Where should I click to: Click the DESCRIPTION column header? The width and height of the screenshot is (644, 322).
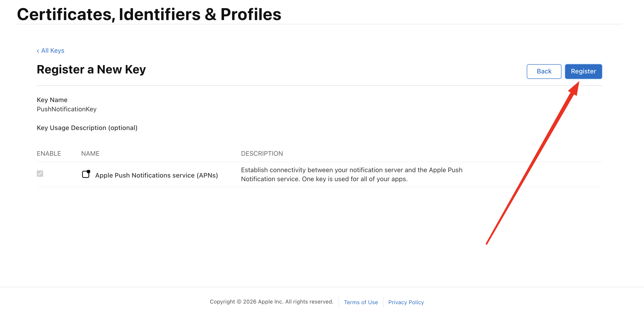coord(262,153)
